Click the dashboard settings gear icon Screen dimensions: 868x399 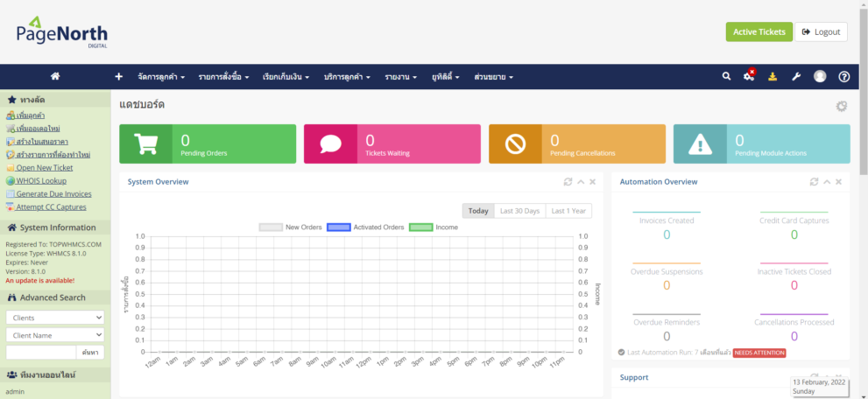842,106
